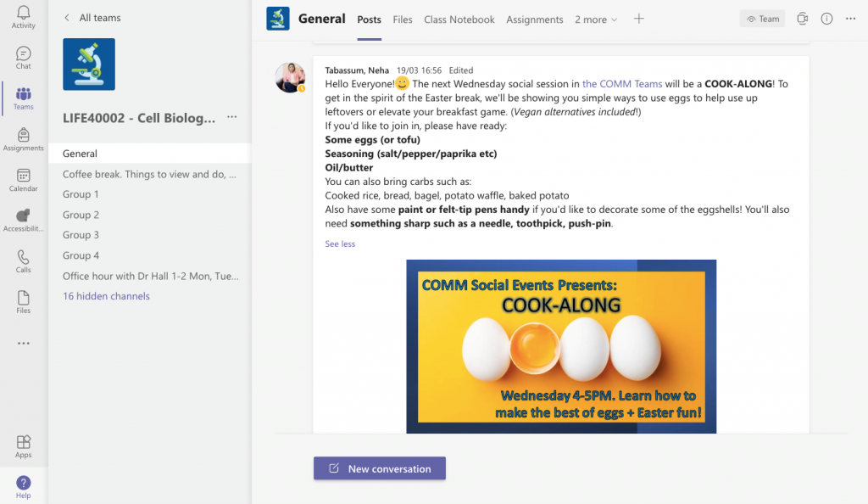Image resolution: width=868 pixels, height=504 pixels.
Task: Open the Apps store icon
Action: [23, 446]
